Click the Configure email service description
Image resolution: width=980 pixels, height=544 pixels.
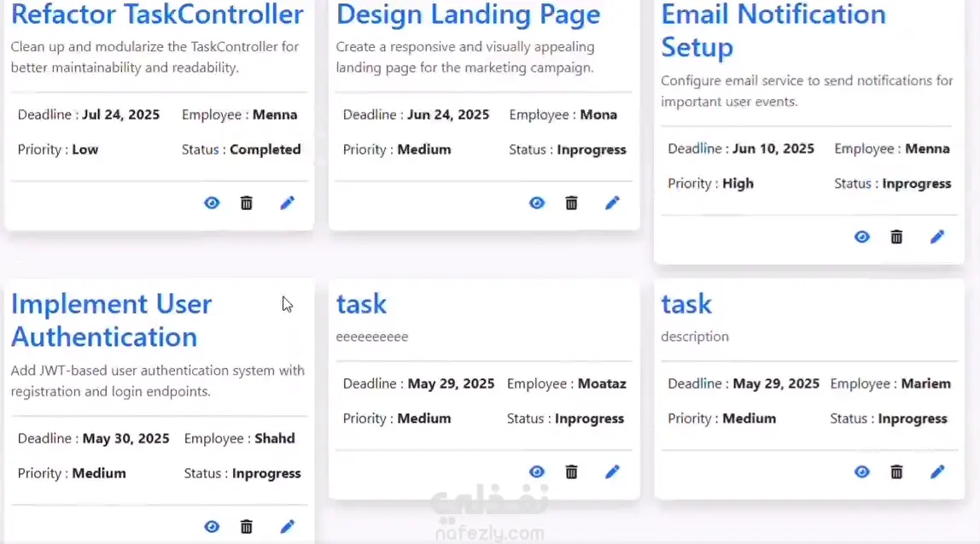coord(807,91)
